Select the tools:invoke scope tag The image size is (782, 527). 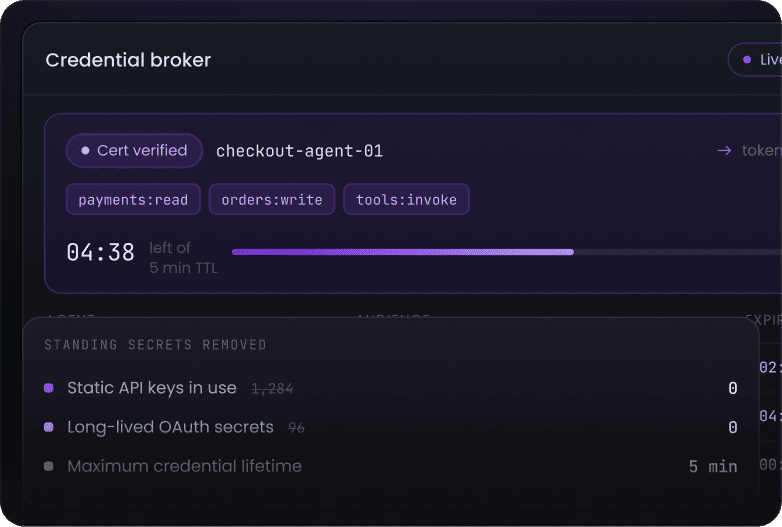(406, 199)
